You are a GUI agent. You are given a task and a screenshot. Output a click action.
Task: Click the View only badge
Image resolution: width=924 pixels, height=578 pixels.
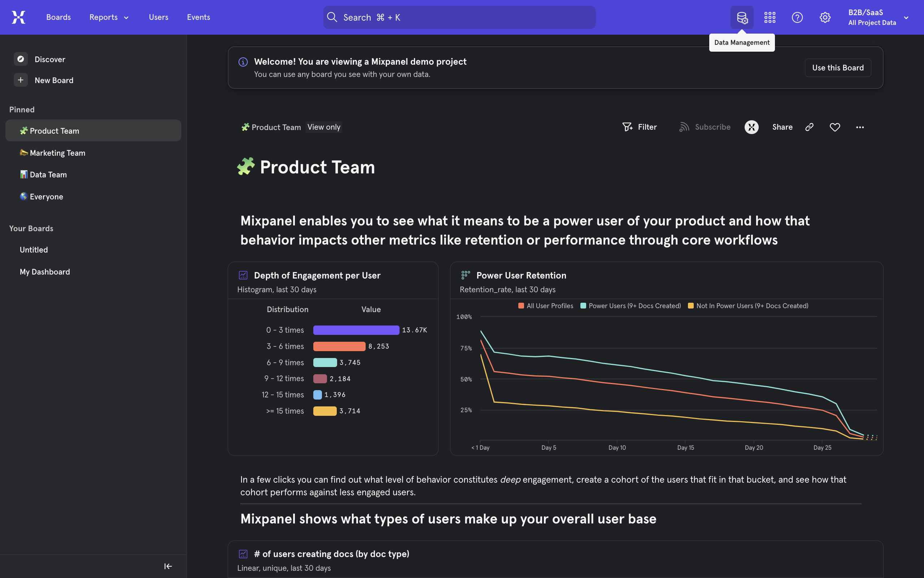tap(324, 127)
